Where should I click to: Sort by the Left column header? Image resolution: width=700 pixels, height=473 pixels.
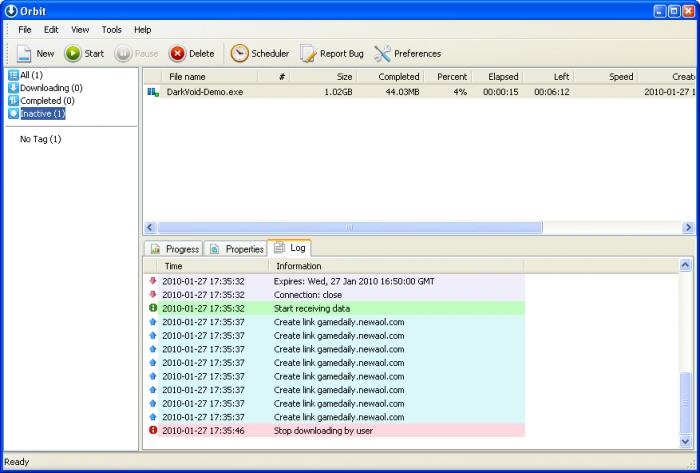(549, 77)
